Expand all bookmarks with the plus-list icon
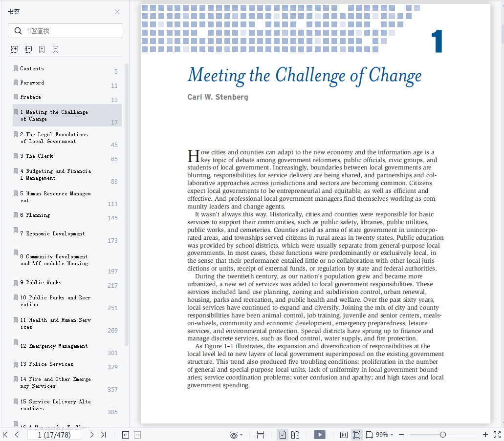Viewport: 504px width, 441px height. pos(15,49)
